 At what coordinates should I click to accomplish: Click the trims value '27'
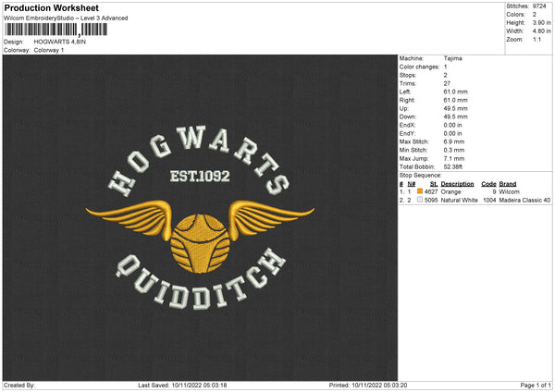click(447, 83)
